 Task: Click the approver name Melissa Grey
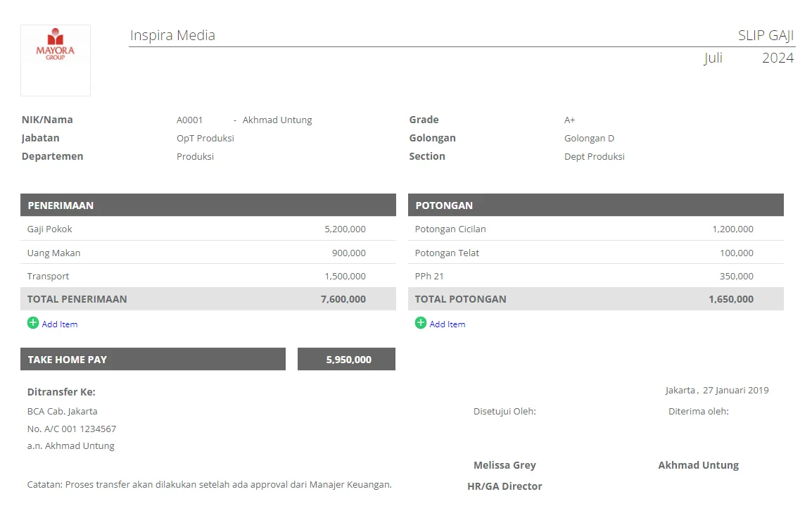click(505, 465)
